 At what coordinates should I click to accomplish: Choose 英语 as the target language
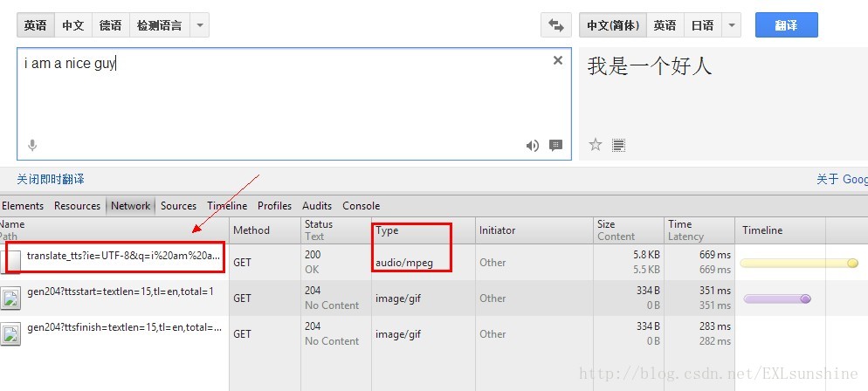(665, 25)
